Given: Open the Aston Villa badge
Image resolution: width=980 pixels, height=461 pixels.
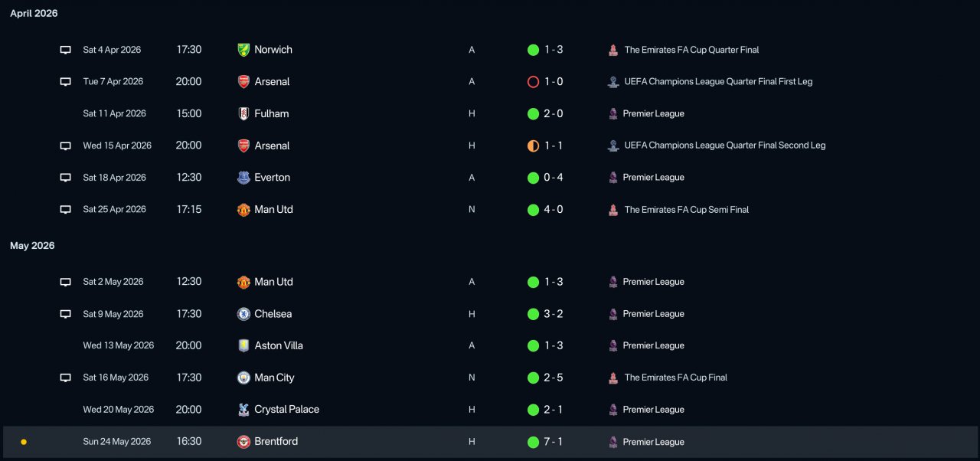Looking at the screenshot, I should click(243, 345).
